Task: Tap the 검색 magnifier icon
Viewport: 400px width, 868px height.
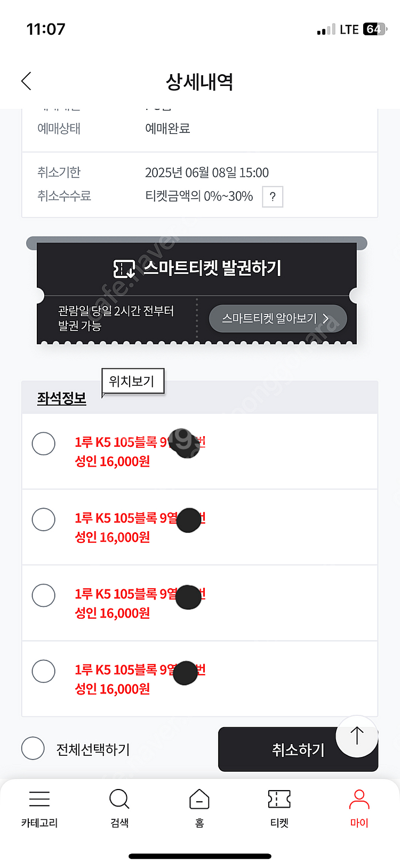Action: tap(119, 799)
